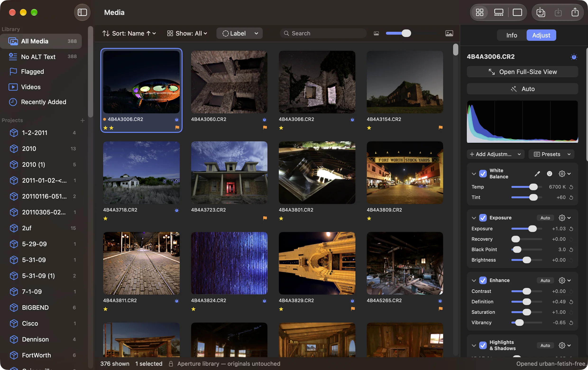Disable the White Balance adjustment checkbox
The width and height of the screenshot is (588, 370).
(483, 174)
